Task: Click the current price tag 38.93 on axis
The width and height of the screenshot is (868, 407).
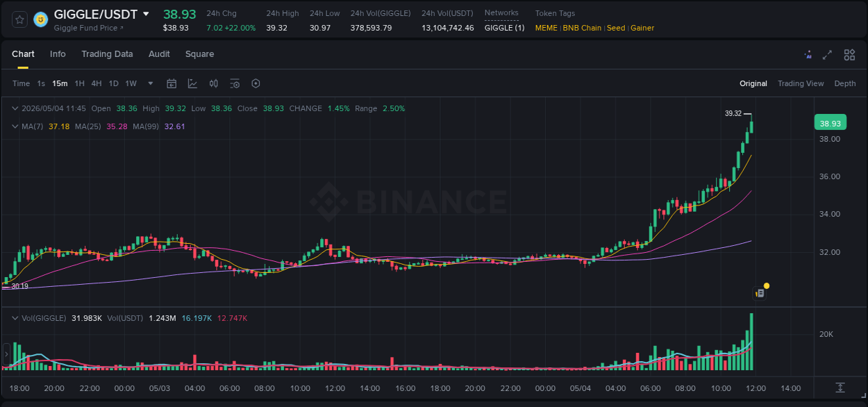Action: point(830,123)
